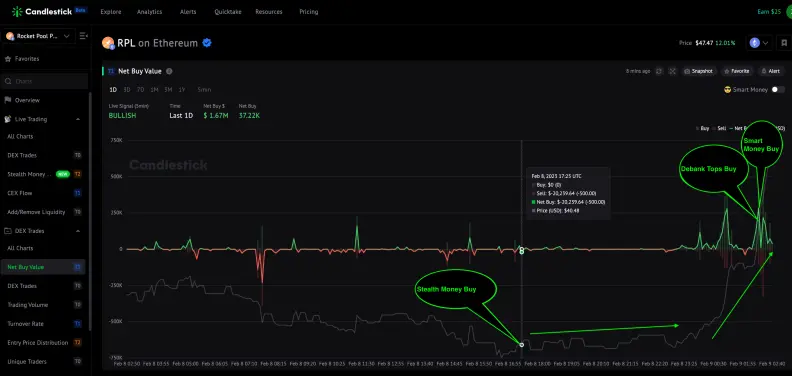Select the 5min interval option

(x=204, y=89)
